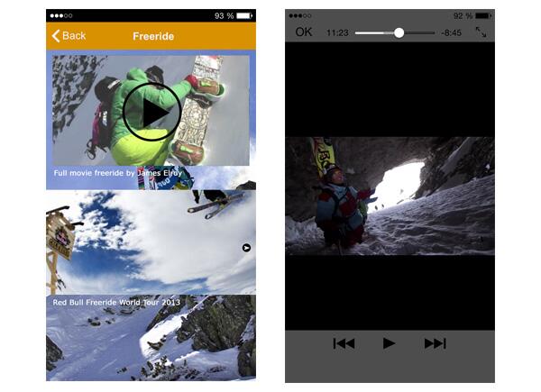The image size is (541, 392).
Task: Tap the cave video frame in player
Action: pos(390,196)
